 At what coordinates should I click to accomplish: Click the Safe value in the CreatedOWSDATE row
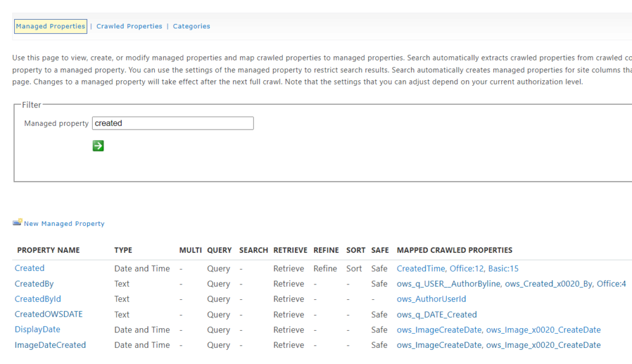click(x=380, y=315)
